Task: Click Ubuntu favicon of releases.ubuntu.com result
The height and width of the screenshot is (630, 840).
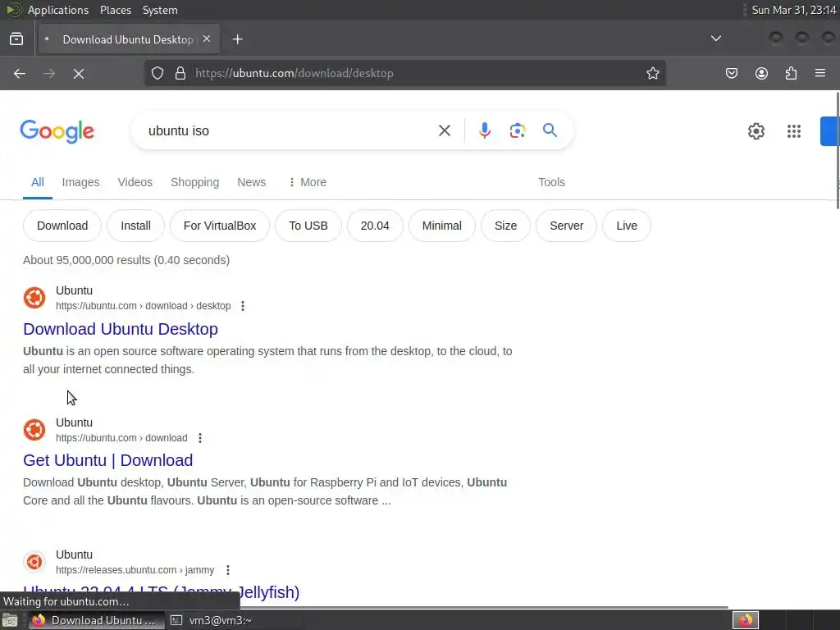Action: point(34,561)
